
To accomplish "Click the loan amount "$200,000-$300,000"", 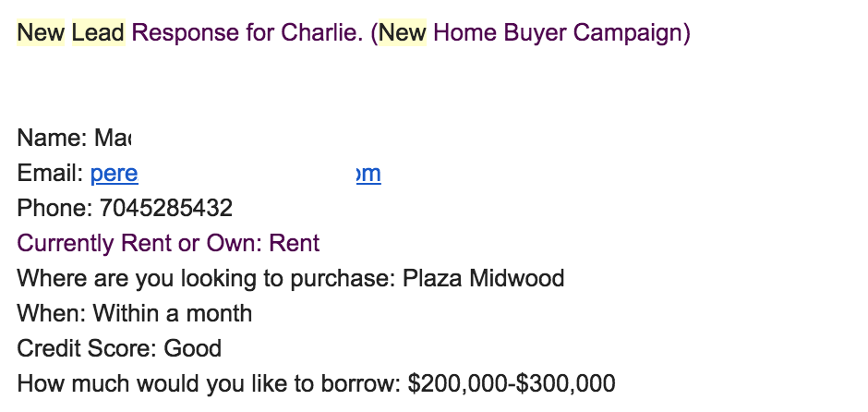I will (511, 384).
